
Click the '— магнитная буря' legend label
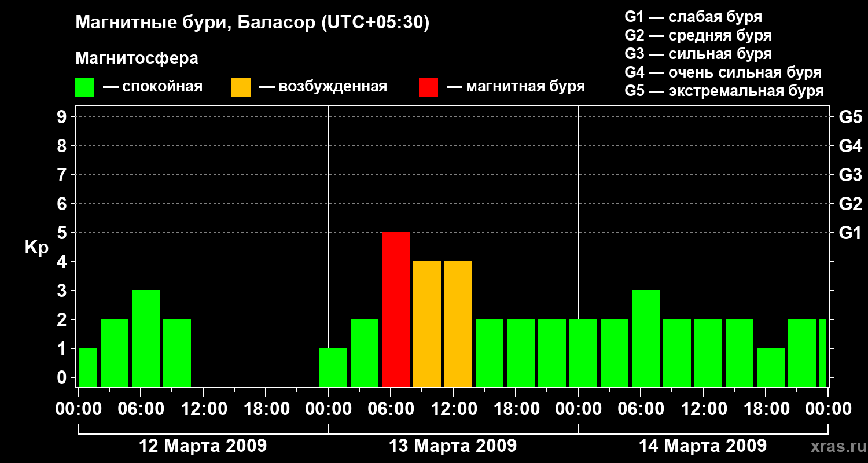[x=516, y=87]
